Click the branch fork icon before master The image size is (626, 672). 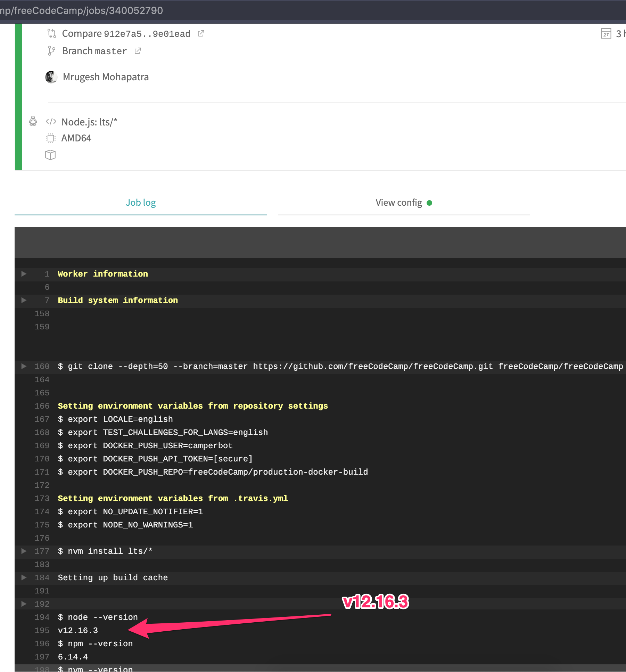coord(51,51)
